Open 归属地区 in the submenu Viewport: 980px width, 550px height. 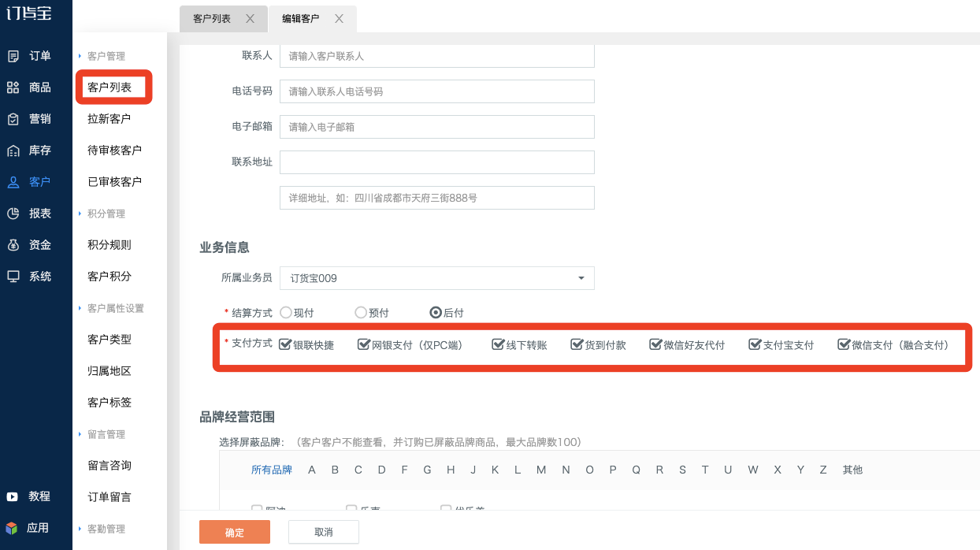point(110,371)
